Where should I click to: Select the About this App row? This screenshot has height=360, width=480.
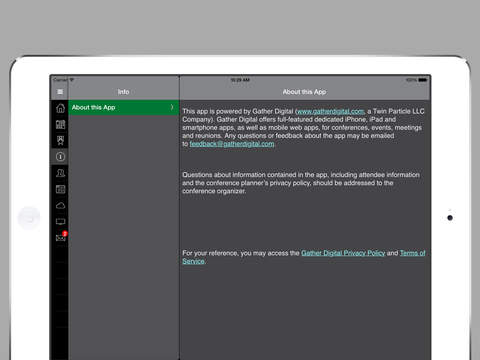(124, 108)
